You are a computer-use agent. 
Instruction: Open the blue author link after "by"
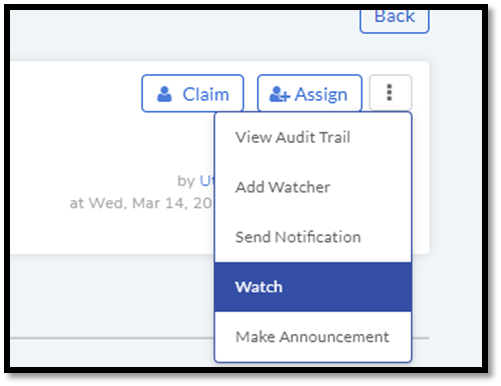click(207, 181)
